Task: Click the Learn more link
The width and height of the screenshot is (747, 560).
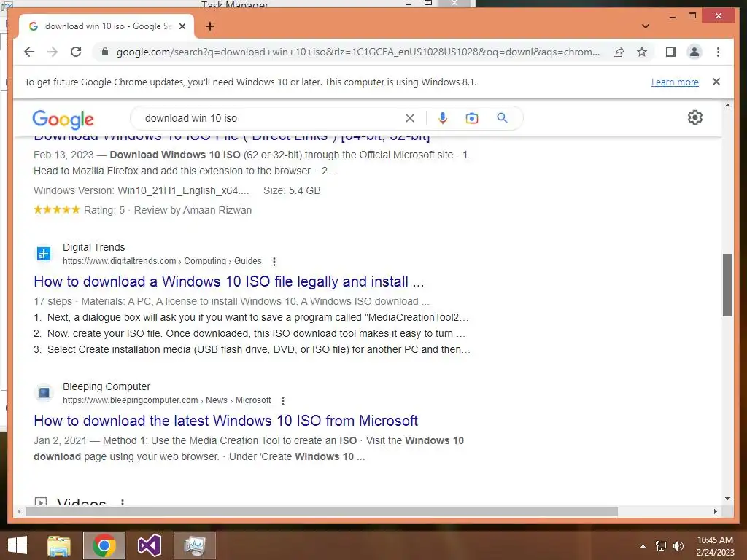Action: (675, 82)
